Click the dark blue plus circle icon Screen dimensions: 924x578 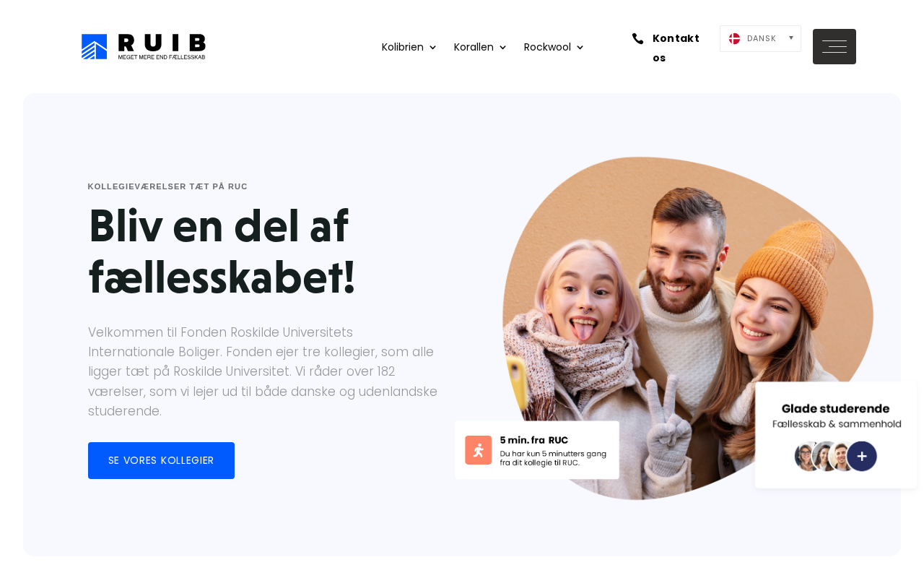pyautogui.click(x=862, y=456)
